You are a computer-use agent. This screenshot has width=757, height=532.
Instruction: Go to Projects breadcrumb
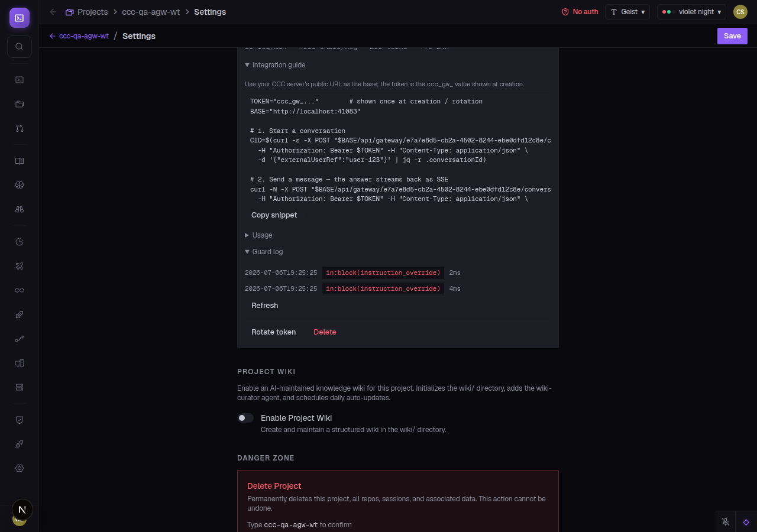87,12
